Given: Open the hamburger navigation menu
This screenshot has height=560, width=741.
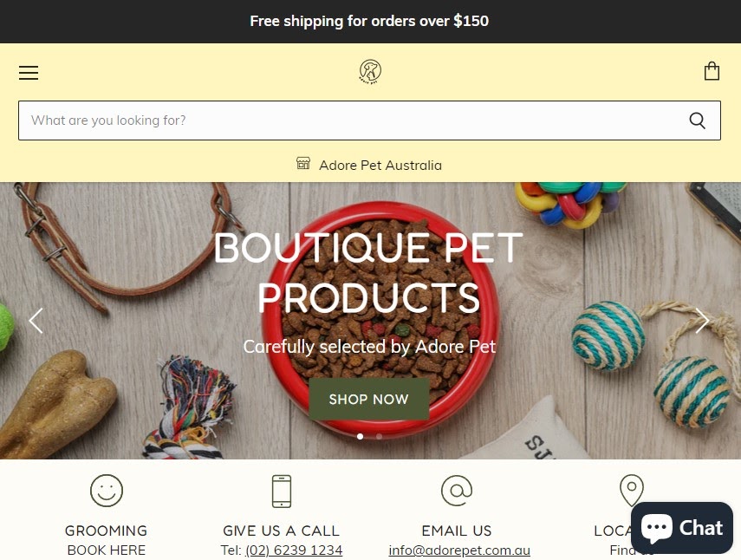Looking at the screenshot, I should (29, 73).
